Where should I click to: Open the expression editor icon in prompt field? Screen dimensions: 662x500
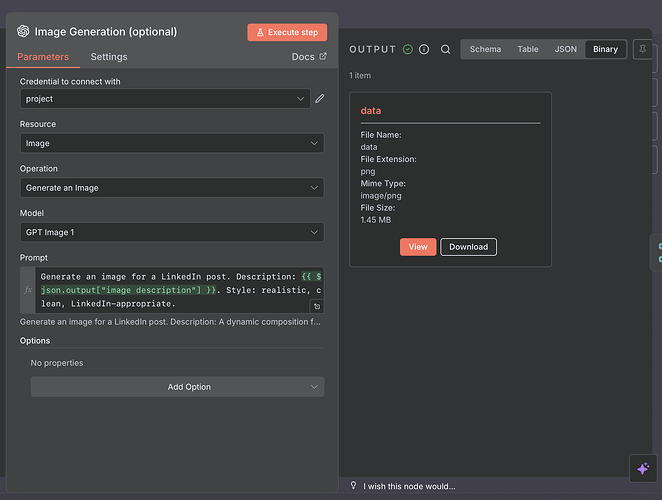(316, 307)
